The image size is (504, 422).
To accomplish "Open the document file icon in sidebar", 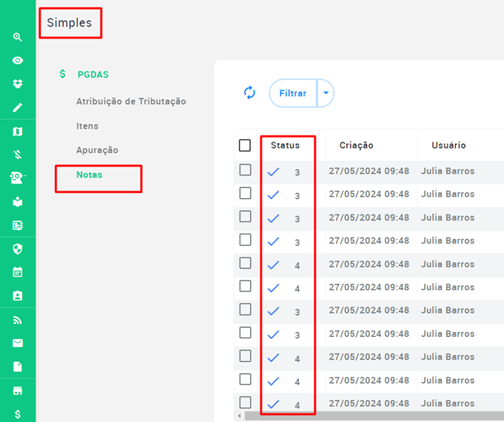I will (17, 366).
